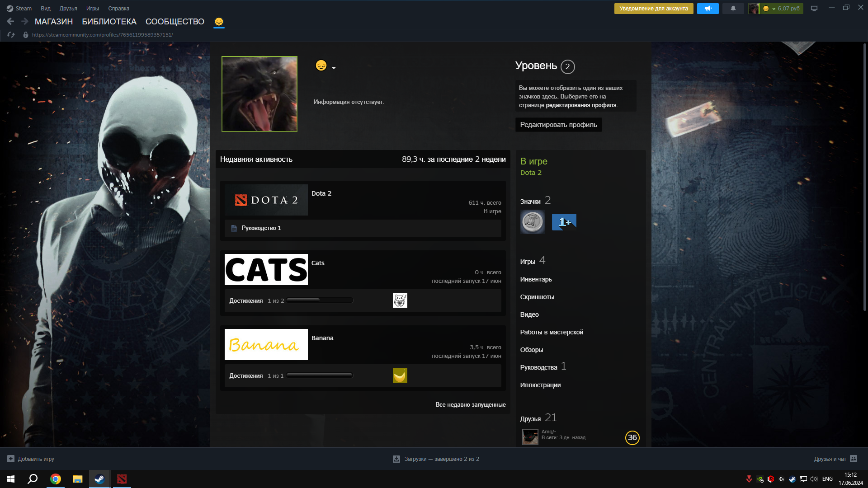Click the plus icon for Добавить игру
The height and width of the screenshot is (488, 868).
point(11,459)
